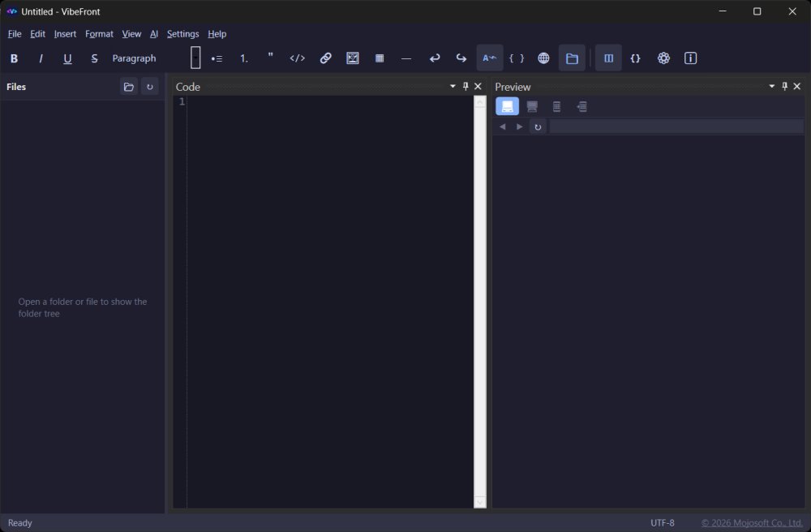This screenshot has height=532, width=811.
Task: Open the View menu
Action: tap(131, 34)
